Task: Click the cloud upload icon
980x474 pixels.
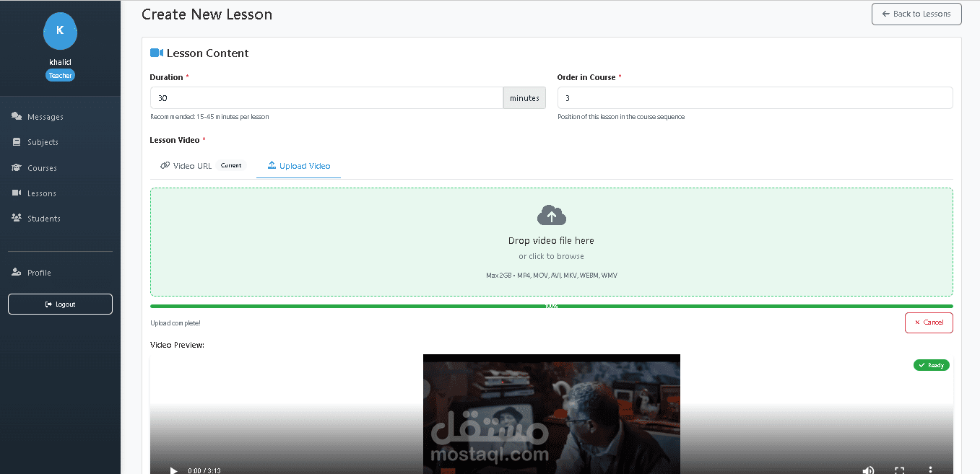Action: click(552, 215)
